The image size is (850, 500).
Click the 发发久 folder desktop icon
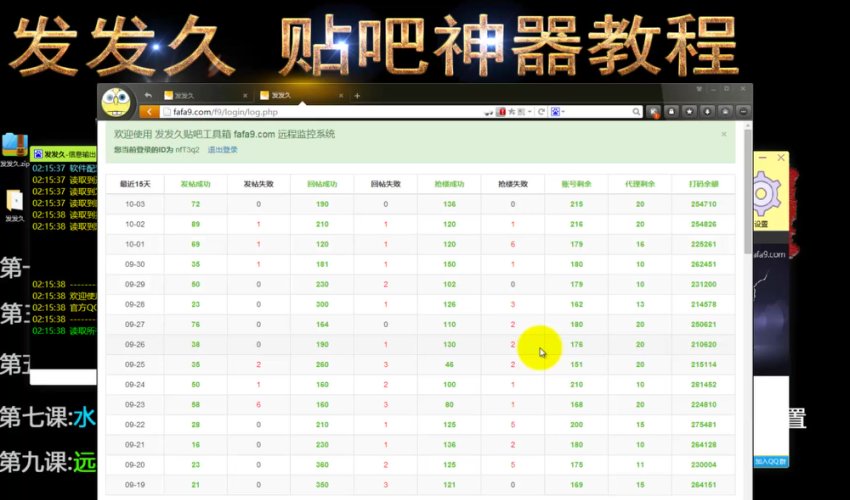pos(15,201)
